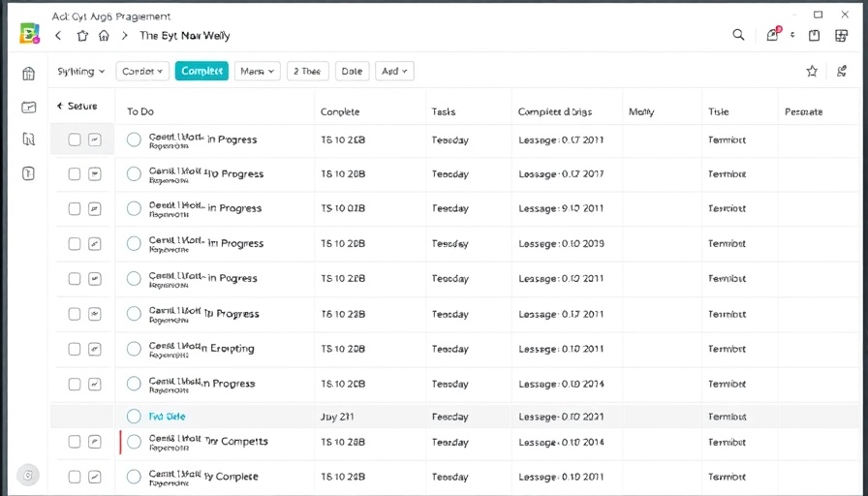The width and height of the screenshot is (868, 496).
Task: Click the small note icon in the 0.07 2017 row
Action: (95, 173)
